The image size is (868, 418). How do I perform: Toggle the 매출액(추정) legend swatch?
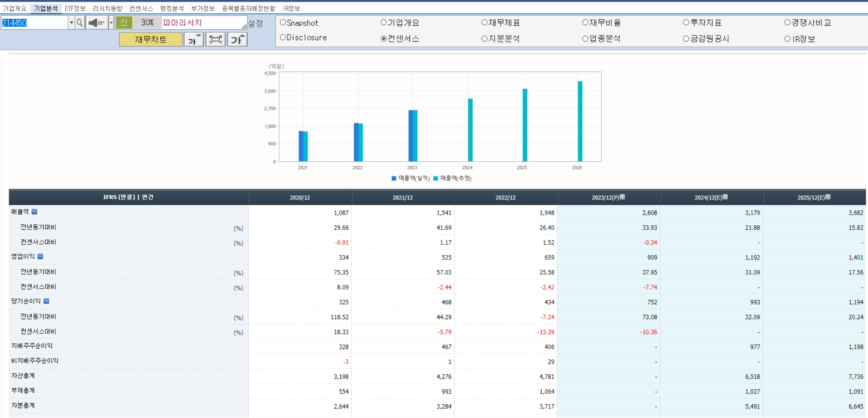pos(436,178)
